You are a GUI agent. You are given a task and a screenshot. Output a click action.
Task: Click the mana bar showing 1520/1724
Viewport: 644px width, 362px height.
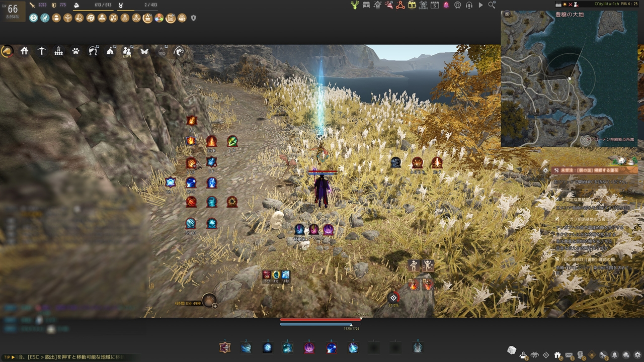320,324
